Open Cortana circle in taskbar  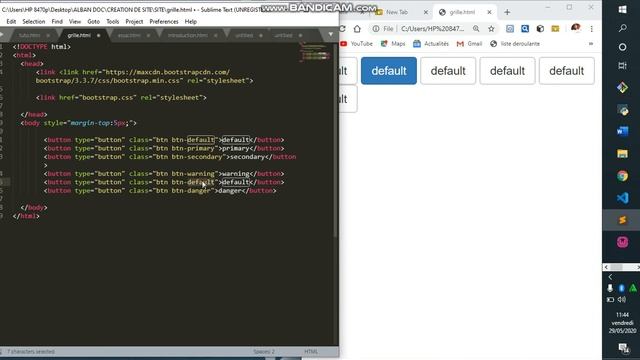(622, 47)
